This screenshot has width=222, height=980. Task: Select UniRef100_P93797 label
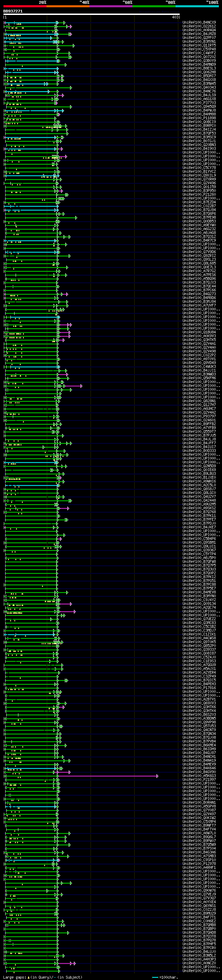coord(199,416)
